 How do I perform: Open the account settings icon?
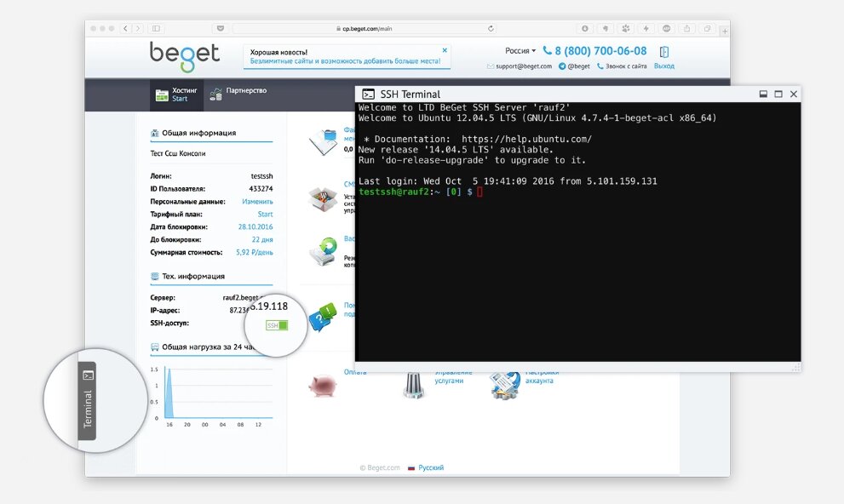click(504, 385)
